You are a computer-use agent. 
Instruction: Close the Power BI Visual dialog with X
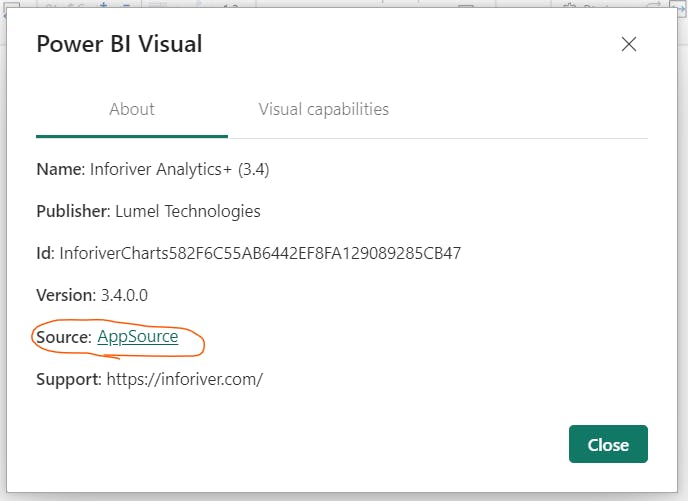629,44
